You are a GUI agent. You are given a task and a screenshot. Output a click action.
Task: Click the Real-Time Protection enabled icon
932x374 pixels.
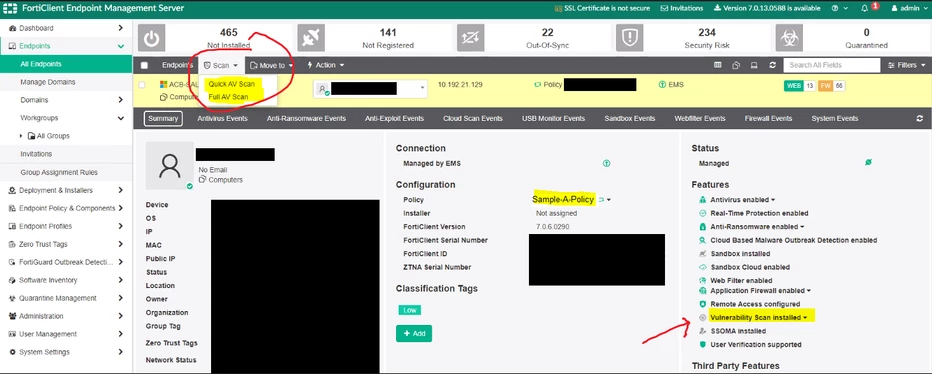coord(703,213)
